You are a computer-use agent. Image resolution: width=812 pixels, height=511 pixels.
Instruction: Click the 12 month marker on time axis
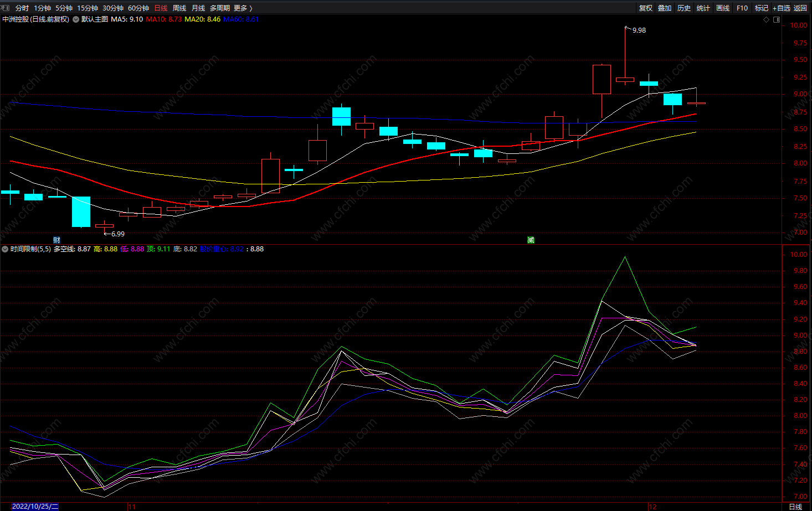652,507
